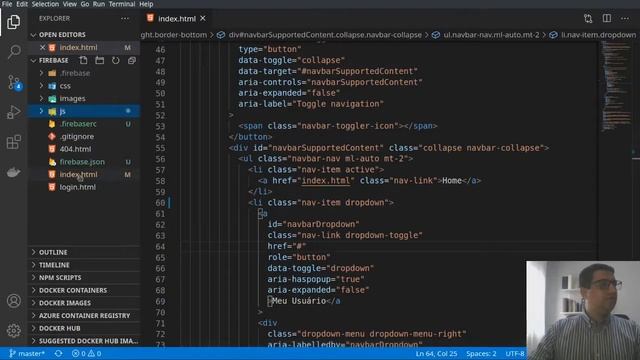640x360 pixels.
Task: Collapse all folders in FIREBASE explorer
Action: (x=132, y=60)
